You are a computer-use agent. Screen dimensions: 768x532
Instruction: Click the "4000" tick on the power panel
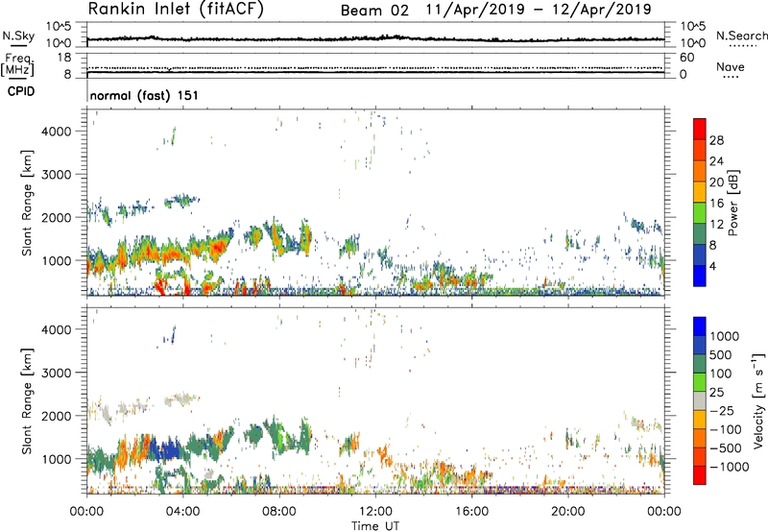click(x=57, y=132)
